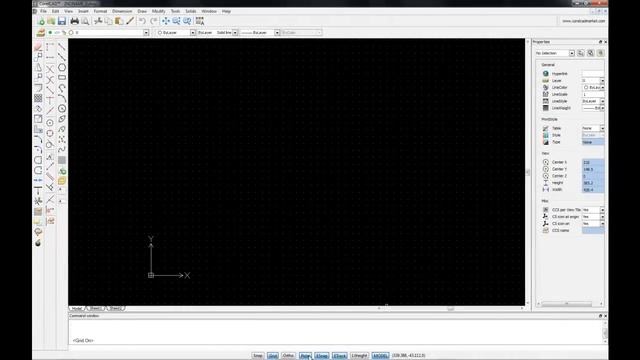Image resolution: width=640 pixels, height=360 pixels.
Task: Open the line weight ByLayer toolbar dropdown
Action: click(277, 33)
